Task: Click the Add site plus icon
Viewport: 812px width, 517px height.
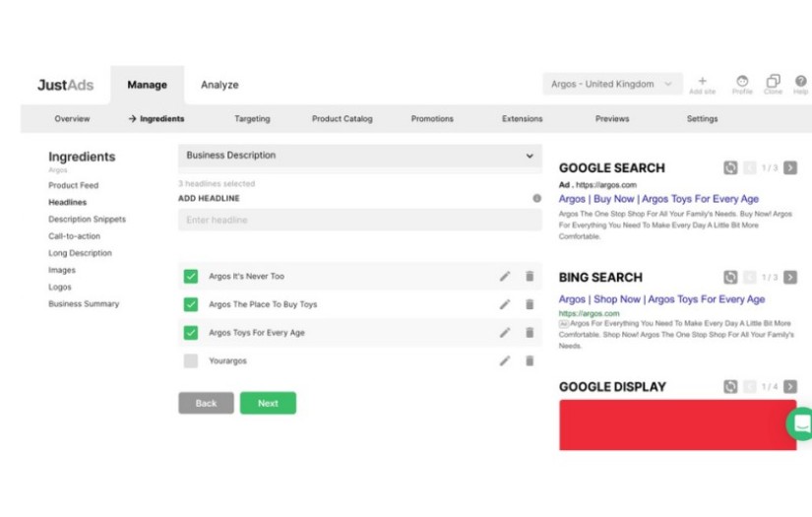Action: pyautogui.click(x=702, y=82)
